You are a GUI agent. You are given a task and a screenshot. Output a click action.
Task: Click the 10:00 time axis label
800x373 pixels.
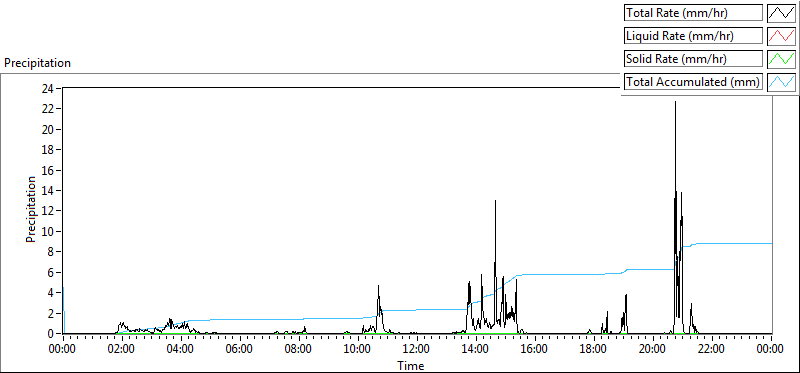pyautogui.click(x=358, y=350)
